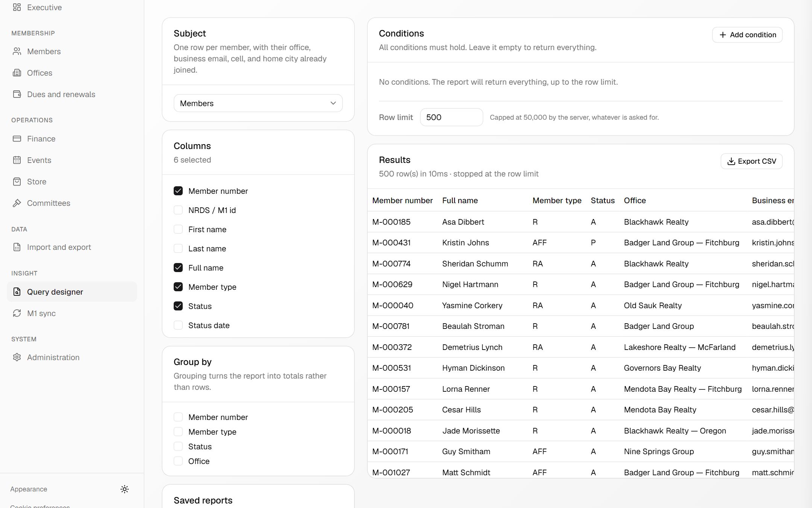812x508 pixels.
Task: Click into the Row limit field
Action: pos(451,117)
